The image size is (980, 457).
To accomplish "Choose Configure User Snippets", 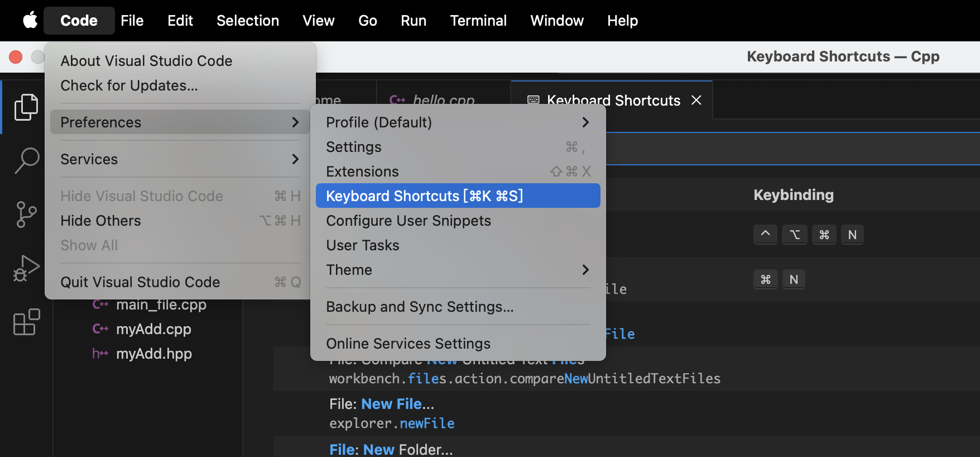I will coord(458,221).
